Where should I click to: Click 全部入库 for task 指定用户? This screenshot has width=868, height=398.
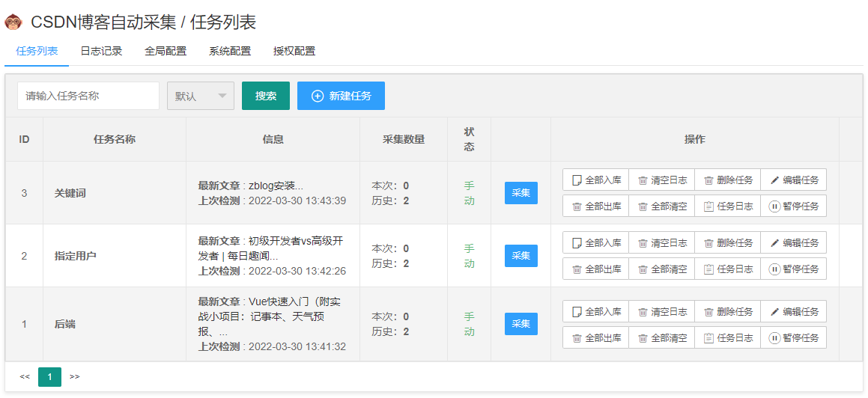(x=595, y=242)
